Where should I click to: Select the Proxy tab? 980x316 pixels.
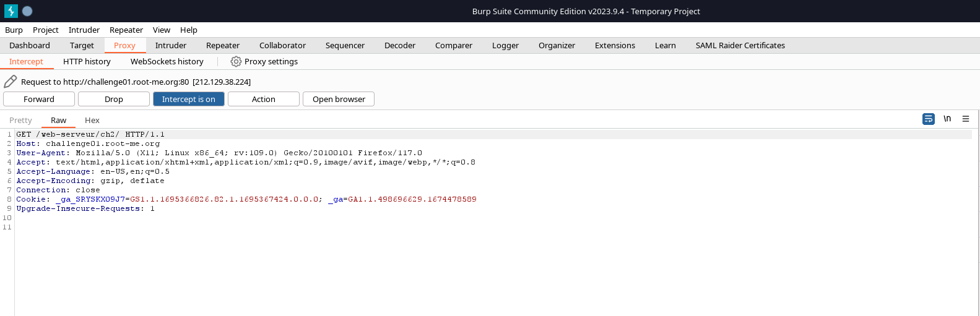[124, 45]
